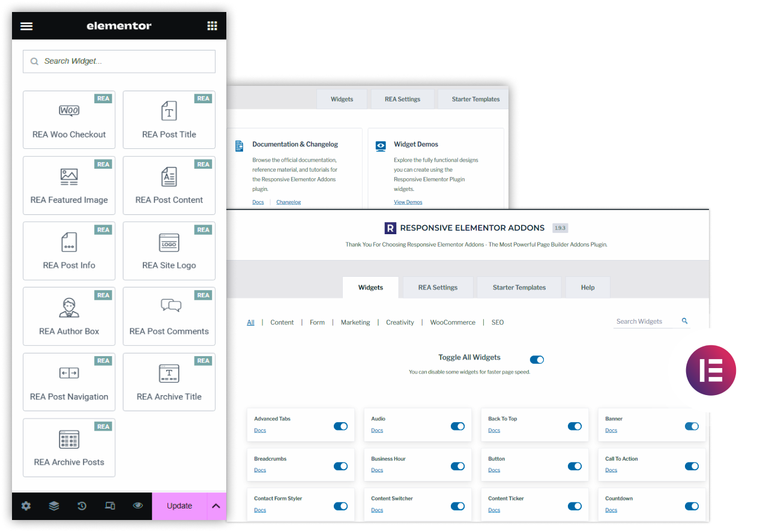The image size is (781, 532).
Task: Select the REA Woo Checkout widget
Action: pyautogui.click(x=69, y=119)
